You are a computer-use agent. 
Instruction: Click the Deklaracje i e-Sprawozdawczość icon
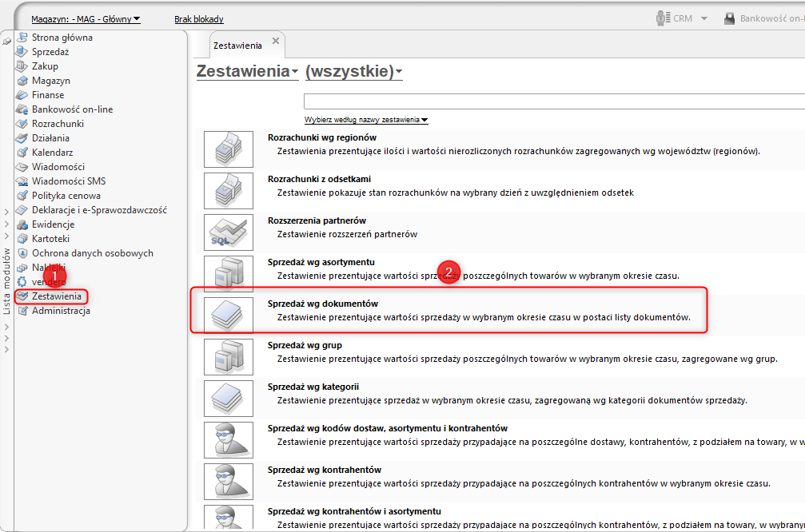click(x=22, y=210)
